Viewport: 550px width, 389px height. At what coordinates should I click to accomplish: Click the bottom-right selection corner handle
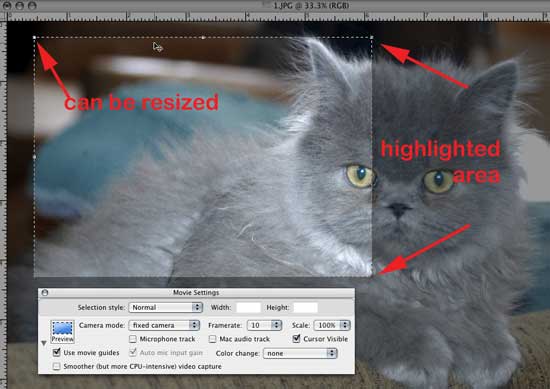coord(372,275)
